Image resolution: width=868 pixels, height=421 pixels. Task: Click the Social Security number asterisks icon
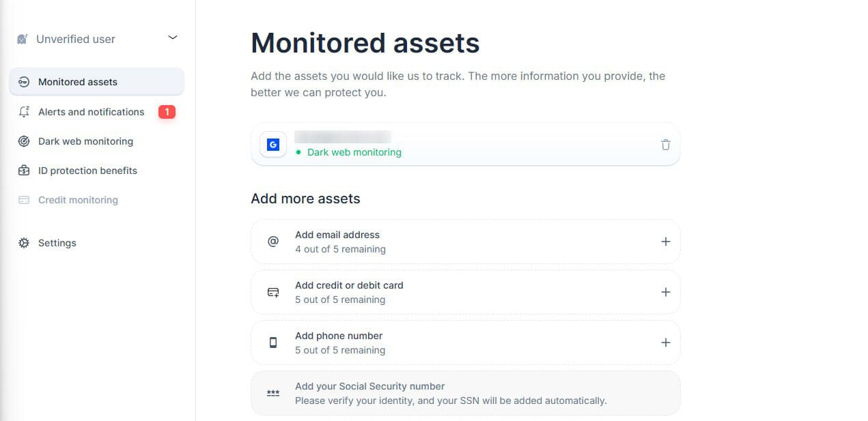point(272,393)
